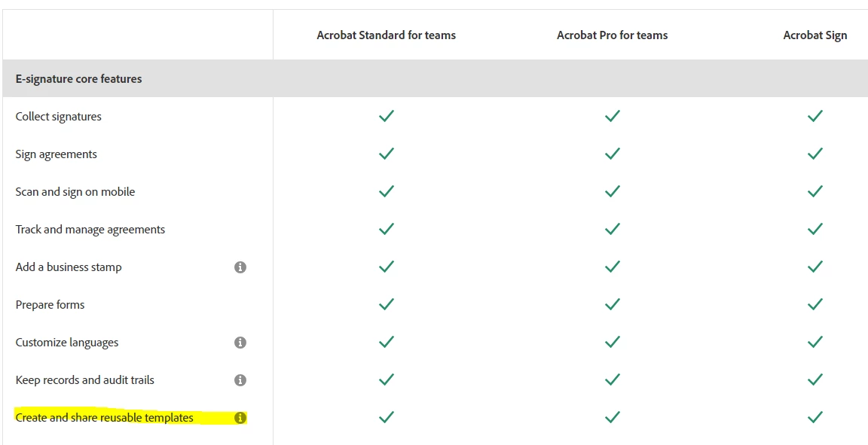The width and height of the screenshot is (868, 445).
Task: Click the info icon next to Customize languages
Action: pyautogui.click(x=240, y=343)
